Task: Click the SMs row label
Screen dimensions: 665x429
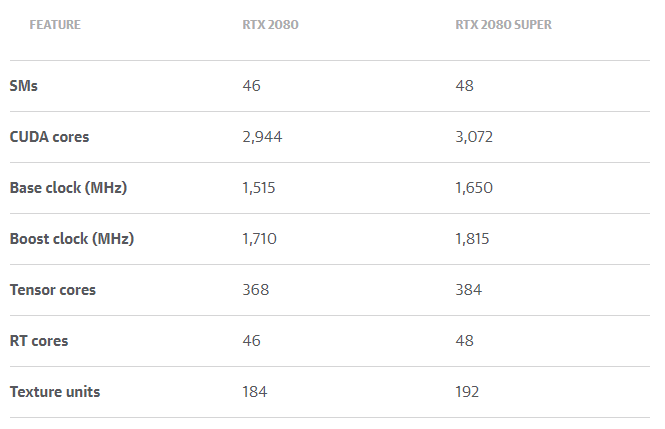Action: click(x=24, y=86)
